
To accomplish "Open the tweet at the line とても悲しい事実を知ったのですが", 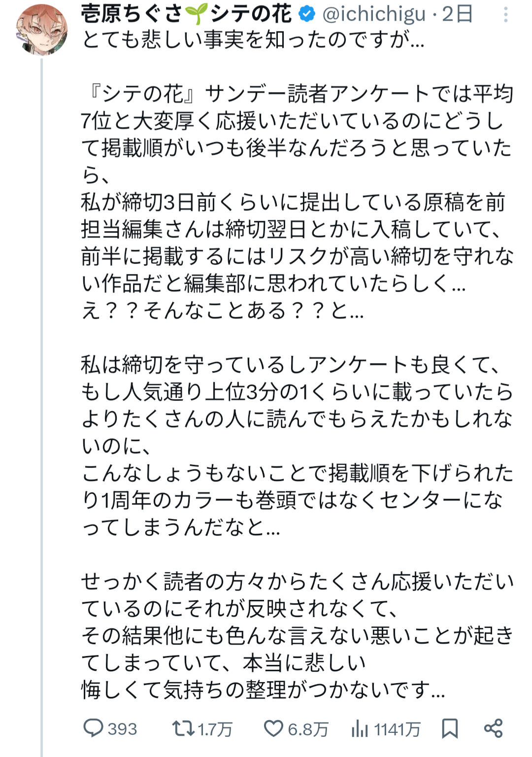I will click(x=253, y=39).
